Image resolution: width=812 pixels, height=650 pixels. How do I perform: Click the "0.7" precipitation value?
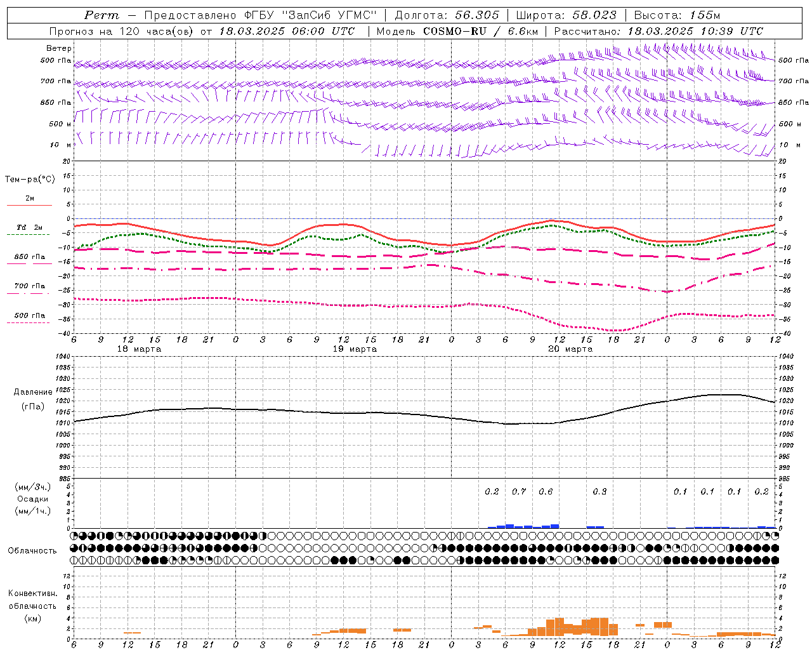point(519,491)
